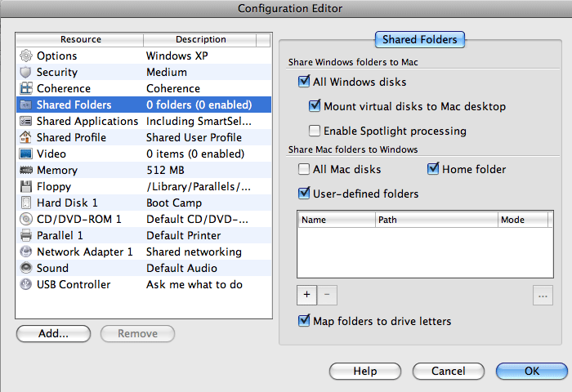Click the Resource column header
Viewport: 572px width, 392px height.
(x=80, y=39)
